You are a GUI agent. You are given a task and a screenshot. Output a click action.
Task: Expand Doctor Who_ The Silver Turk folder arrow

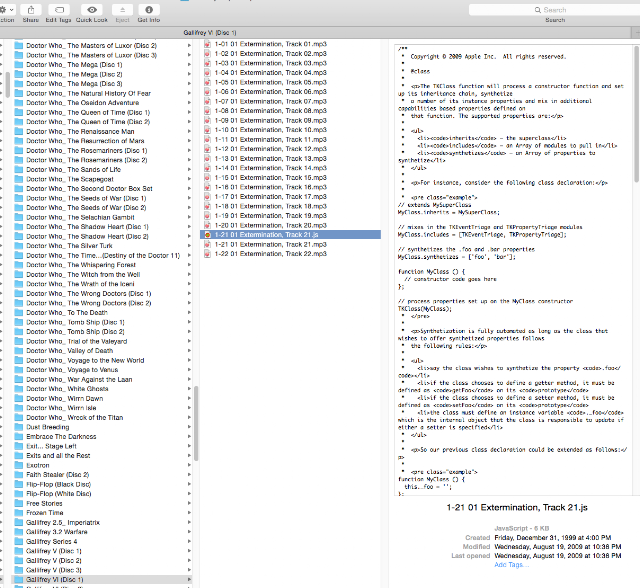(189, 246)
